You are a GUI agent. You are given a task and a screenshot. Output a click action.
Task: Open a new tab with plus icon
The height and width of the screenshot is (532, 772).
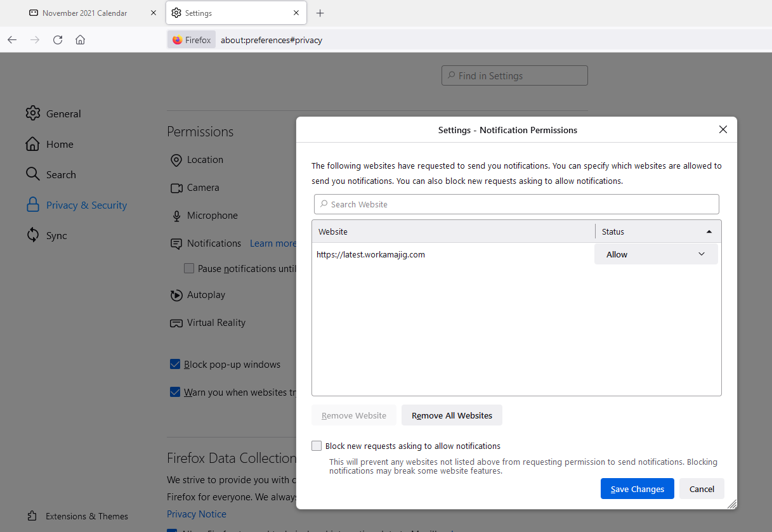pos(320,13)
